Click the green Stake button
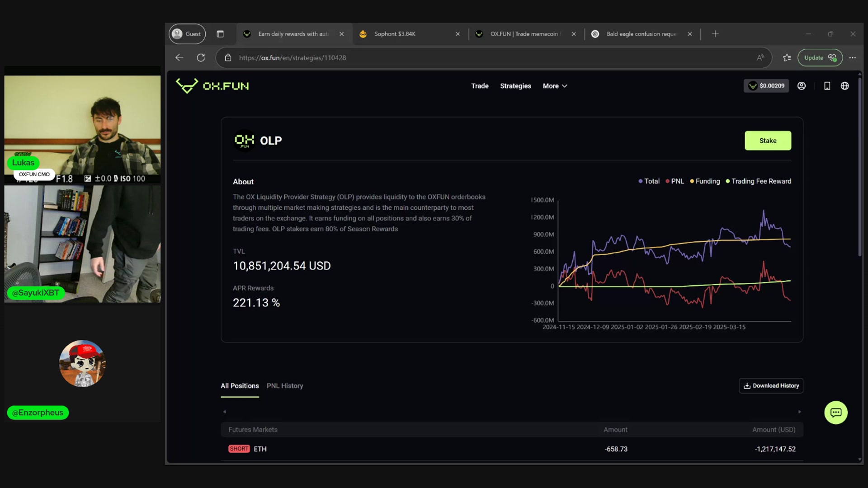 click(x=768, y=141)
